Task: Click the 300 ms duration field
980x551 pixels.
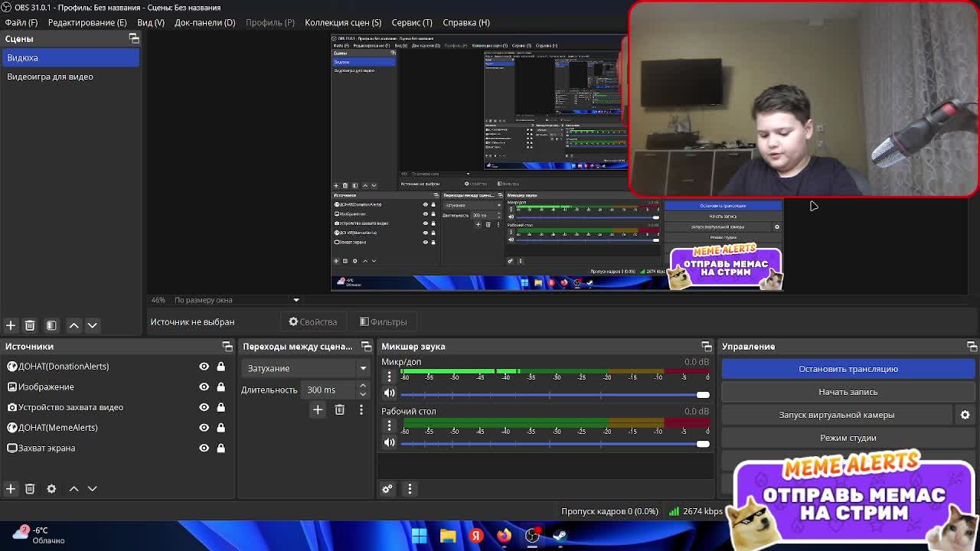Action: coord(330,390)
